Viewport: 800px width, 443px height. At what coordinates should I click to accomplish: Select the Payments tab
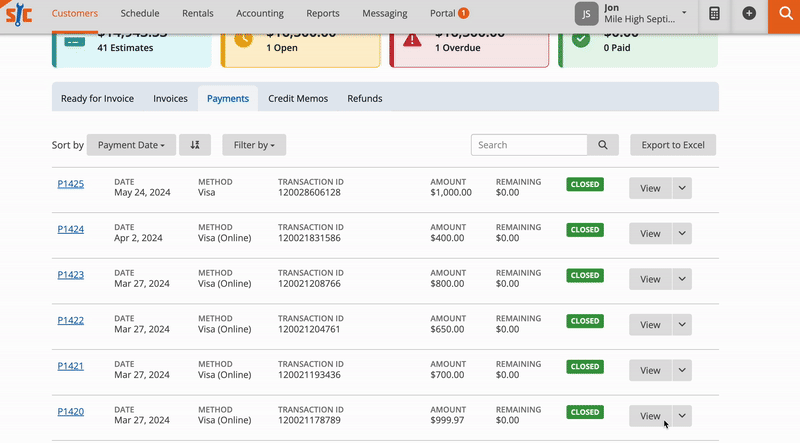(x=228, y=99)
